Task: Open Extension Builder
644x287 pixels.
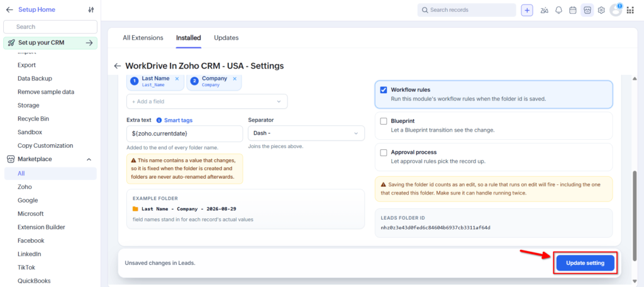Action: coord(42,227)
